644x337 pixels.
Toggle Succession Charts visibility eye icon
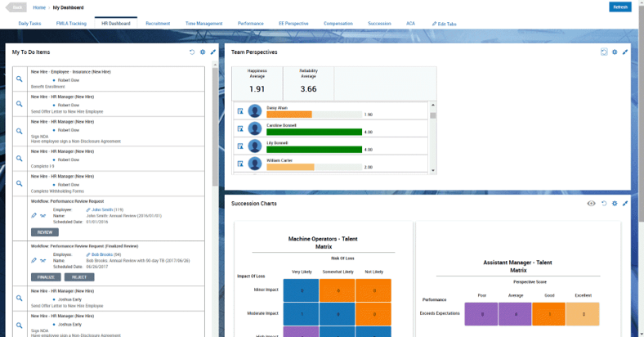pyautogui.click(x=591, y=204)
